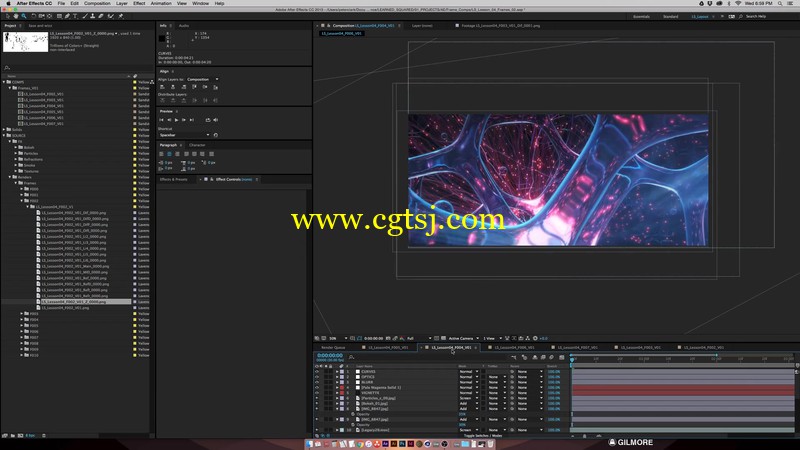Hide the Pale Magenta Solid 1 layer
800x450 pixels.
point(317,387)
